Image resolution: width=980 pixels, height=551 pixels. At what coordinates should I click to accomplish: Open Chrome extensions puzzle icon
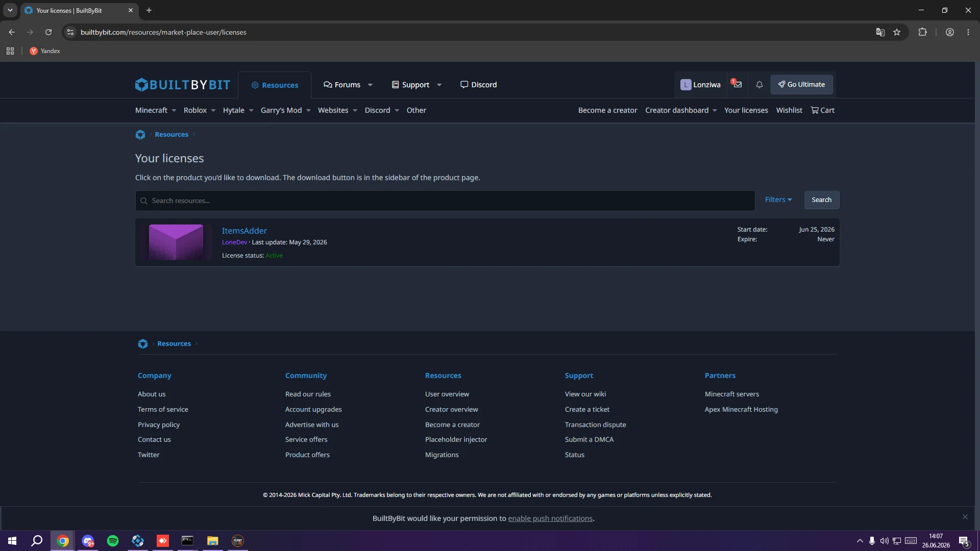pos(922,32)
